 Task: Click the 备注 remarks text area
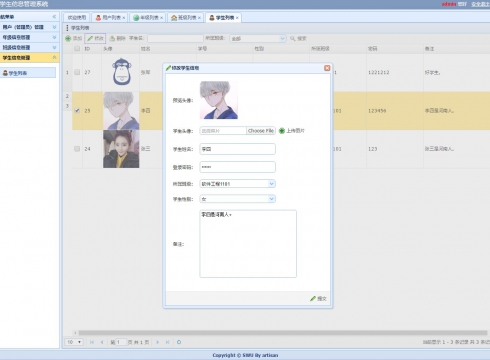pos(248,244)
